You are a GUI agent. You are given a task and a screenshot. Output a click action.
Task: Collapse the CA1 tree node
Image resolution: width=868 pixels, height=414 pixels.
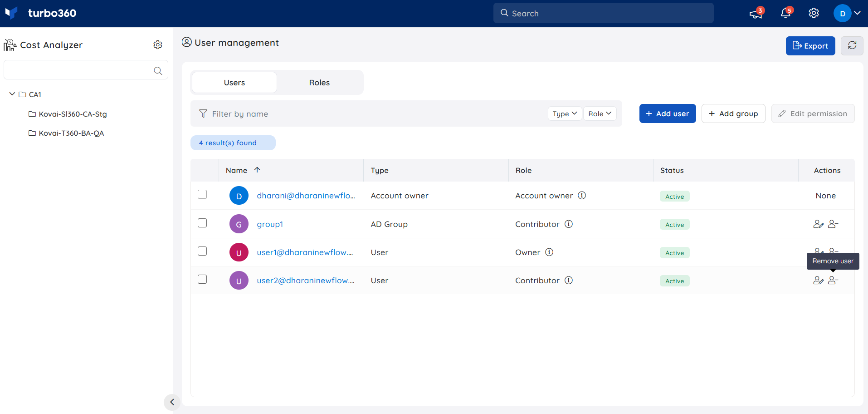point(12,94)
